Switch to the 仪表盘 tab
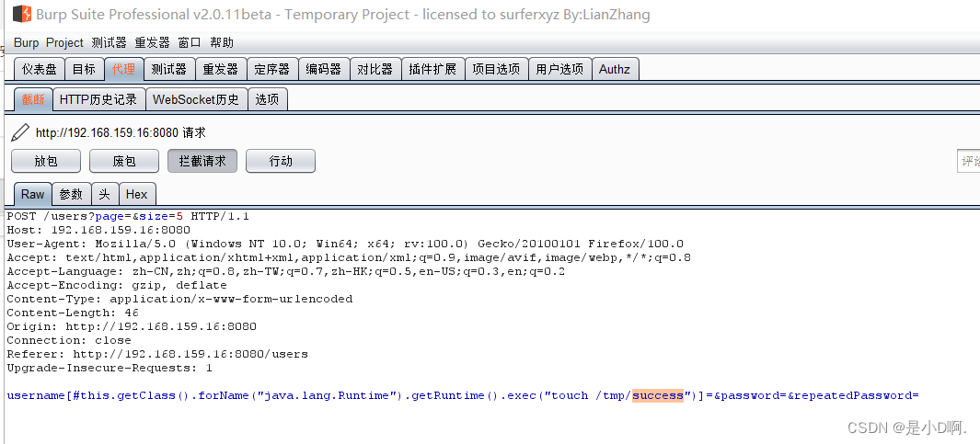This screenshot has height=444, width=980. tap(40, 69)
